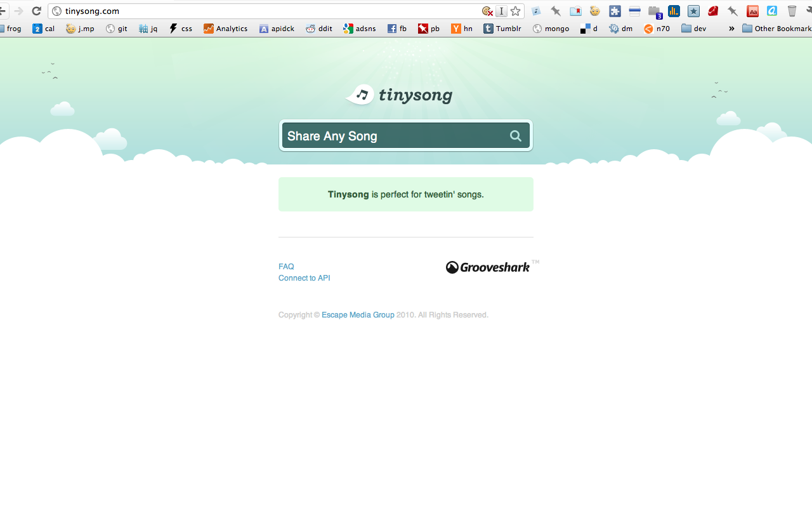The width and height of the screenshot is (812, 508).
Task: Open the j.mp bookmark
Action: click(x=81, y=29)
